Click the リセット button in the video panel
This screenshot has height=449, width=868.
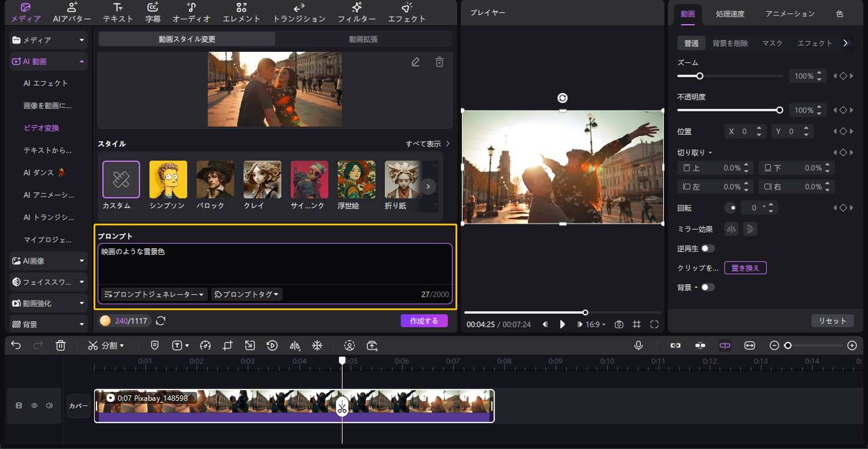pos(832,321)
